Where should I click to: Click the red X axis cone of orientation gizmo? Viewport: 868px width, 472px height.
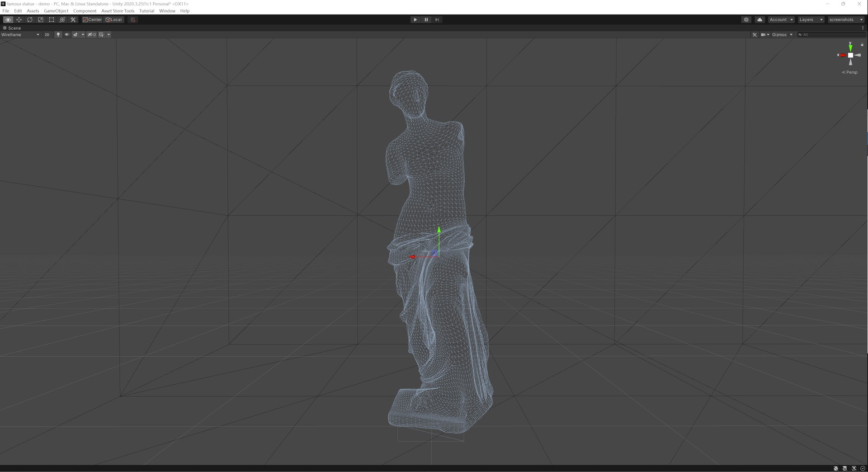tap(843, 55)
